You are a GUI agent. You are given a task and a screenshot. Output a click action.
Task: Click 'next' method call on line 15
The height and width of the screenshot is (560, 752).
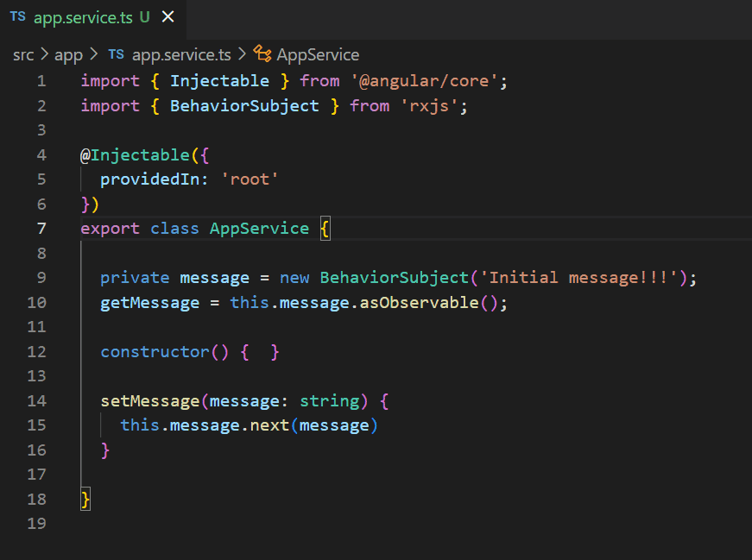pyautogui.click(x=269, y=425)
